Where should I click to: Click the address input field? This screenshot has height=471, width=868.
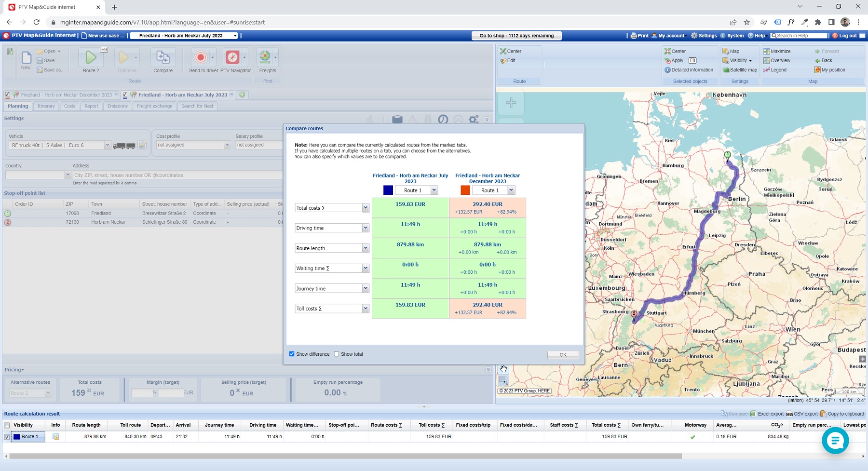pos(177,175)
